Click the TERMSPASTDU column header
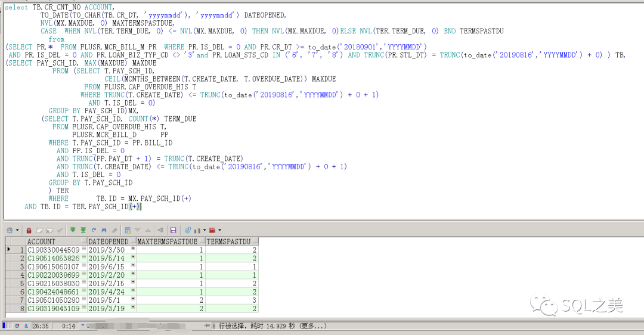Screen dimensions: 644x335 (x=231, y=241)
